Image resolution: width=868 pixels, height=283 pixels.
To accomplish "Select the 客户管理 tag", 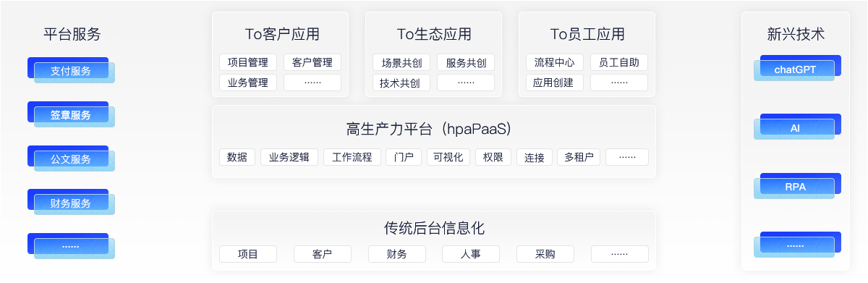I will coord(312,62).
